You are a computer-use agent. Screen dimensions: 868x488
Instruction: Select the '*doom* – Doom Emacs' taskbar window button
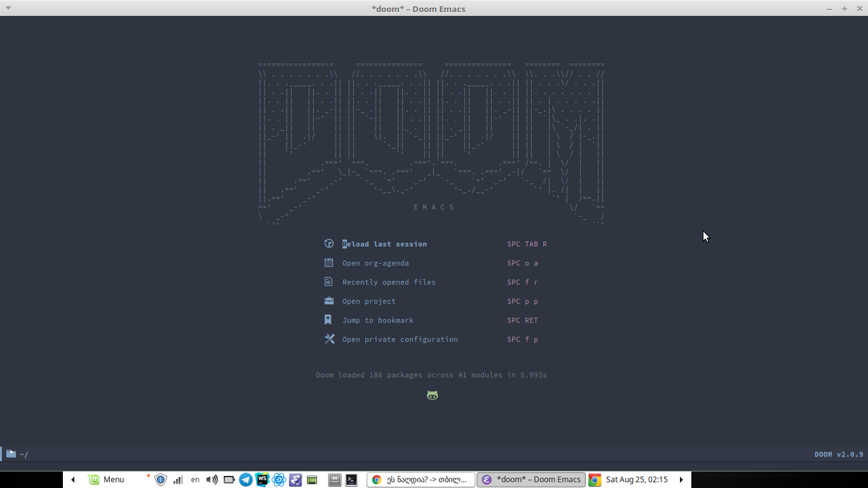(531, 480)
